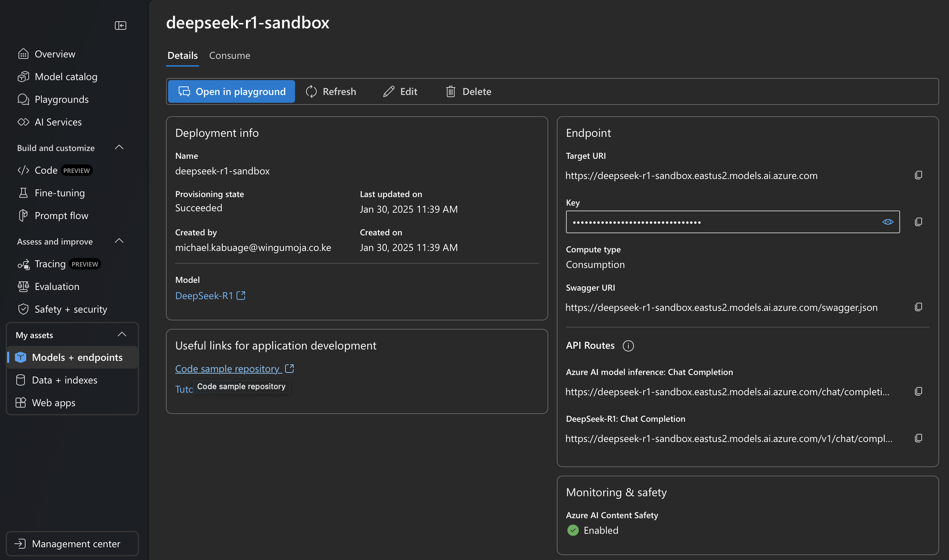Click the Consumption compute type value

[x=595, y=264]
